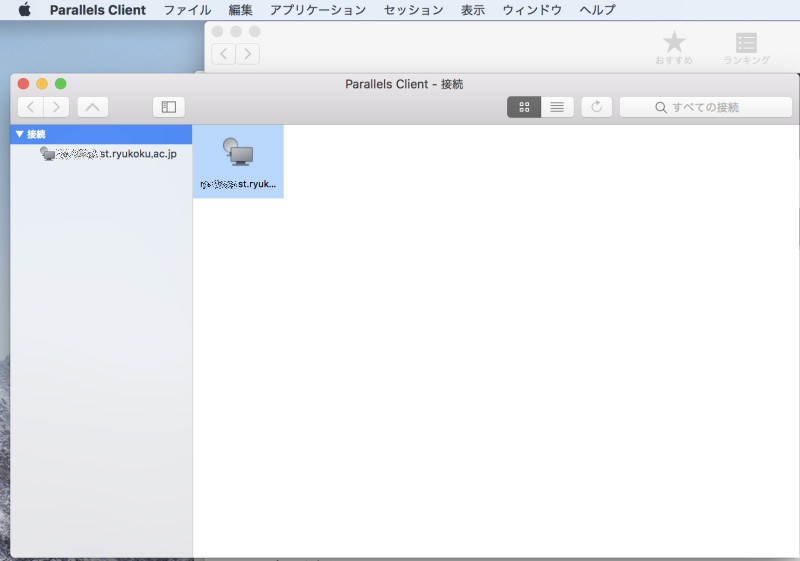Screen dimensions: 800x561
Task: Click the おすすめ star icon in background window
Action: [x=674, y=42]
